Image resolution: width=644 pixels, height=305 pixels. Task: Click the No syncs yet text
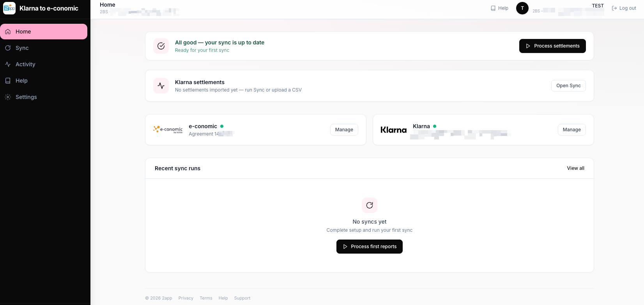(370, 222)
